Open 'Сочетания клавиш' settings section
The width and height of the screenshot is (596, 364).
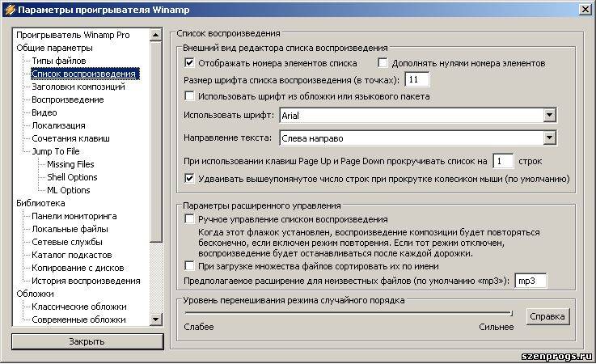tap(70, 139)
